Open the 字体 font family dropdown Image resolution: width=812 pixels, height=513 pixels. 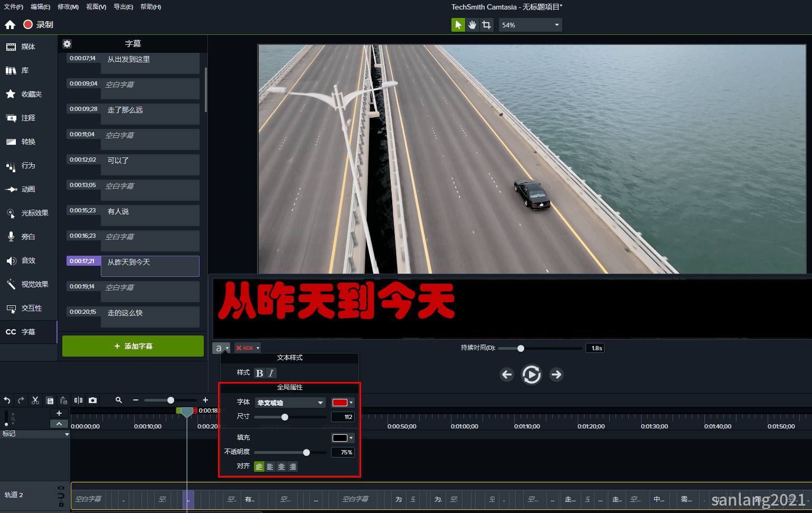pyautogui.click(x=290, y=403)
